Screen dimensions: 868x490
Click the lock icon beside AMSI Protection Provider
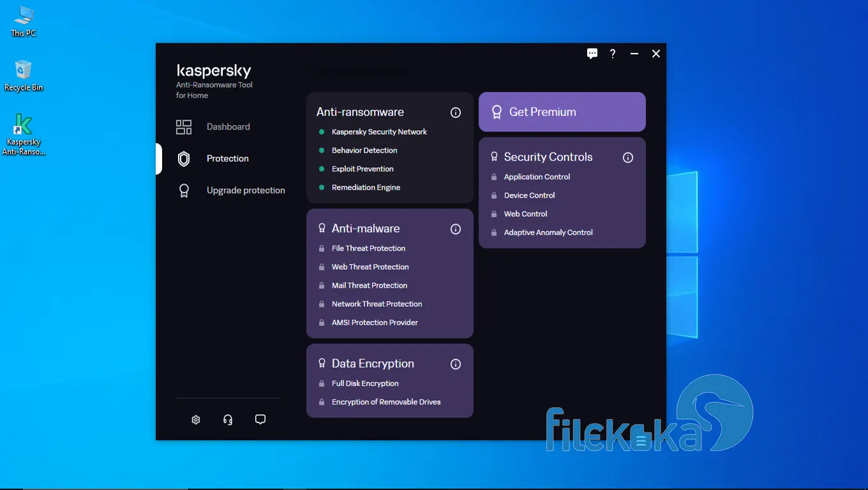322,323
